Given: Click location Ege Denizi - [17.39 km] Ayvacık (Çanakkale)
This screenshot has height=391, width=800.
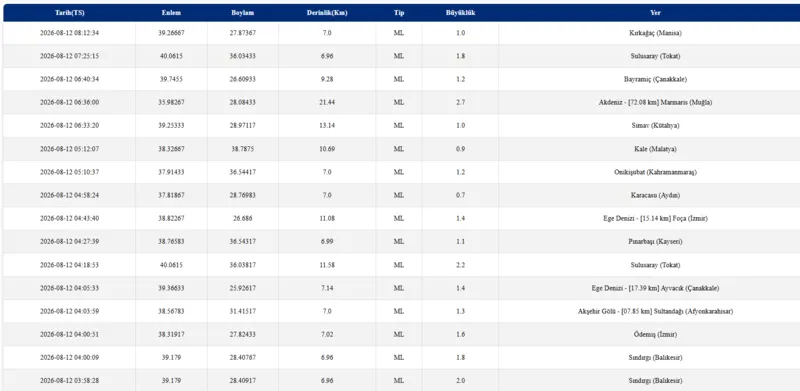Looking at the screenshot, I should (656, 288).
